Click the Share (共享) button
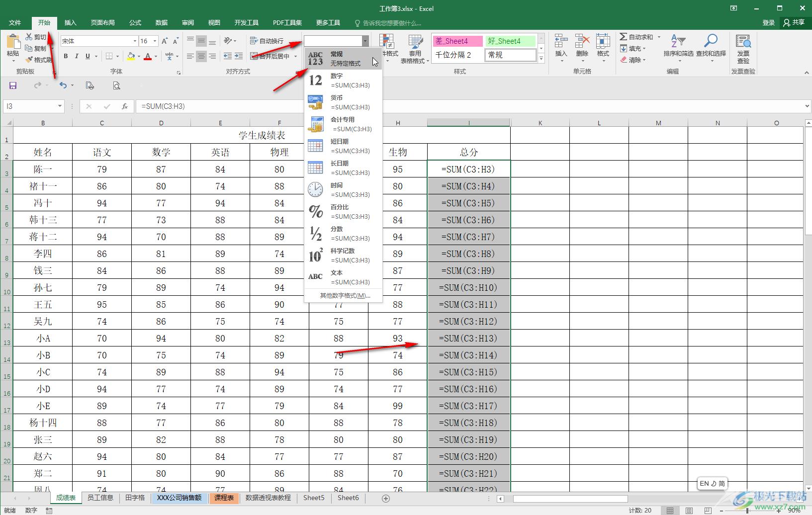Viewport: 812px width, 515px height. (x=794, y=22)
